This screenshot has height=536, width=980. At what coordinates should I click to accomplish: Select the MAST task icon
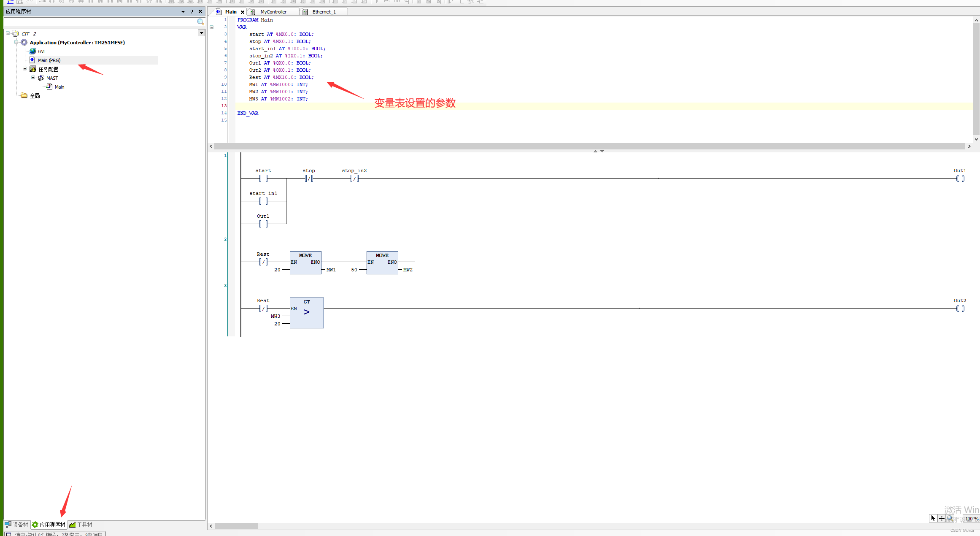tap(42, 78)
